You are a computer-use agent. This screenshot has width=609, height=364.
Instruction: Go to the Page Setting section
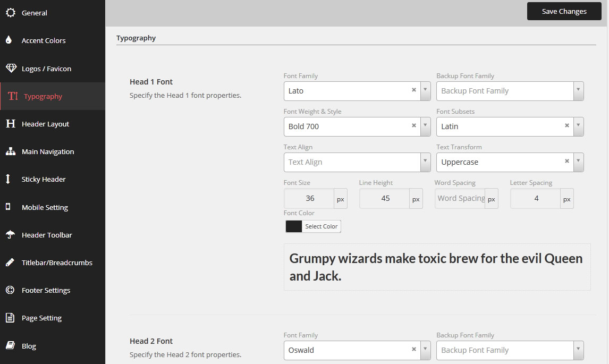coord(41,318)
